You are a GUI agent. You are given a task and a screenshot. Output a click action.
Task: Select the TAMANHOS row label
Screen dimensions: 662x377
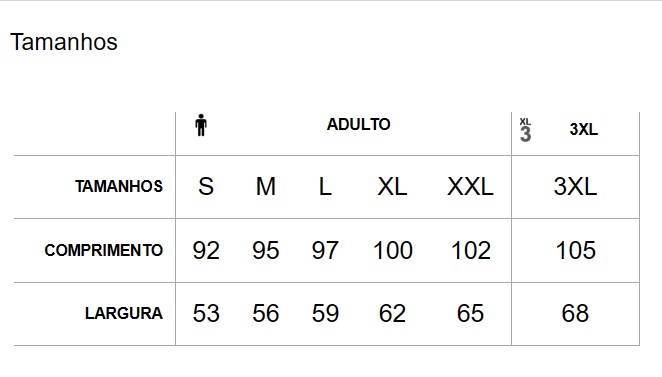[x=119, y=187]
